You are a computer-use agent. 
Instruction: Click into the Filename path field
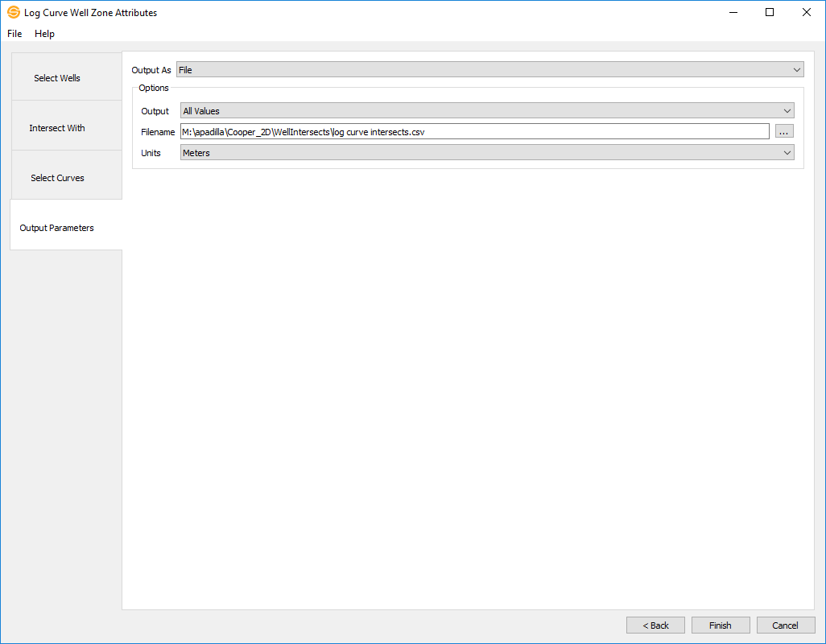474,132
